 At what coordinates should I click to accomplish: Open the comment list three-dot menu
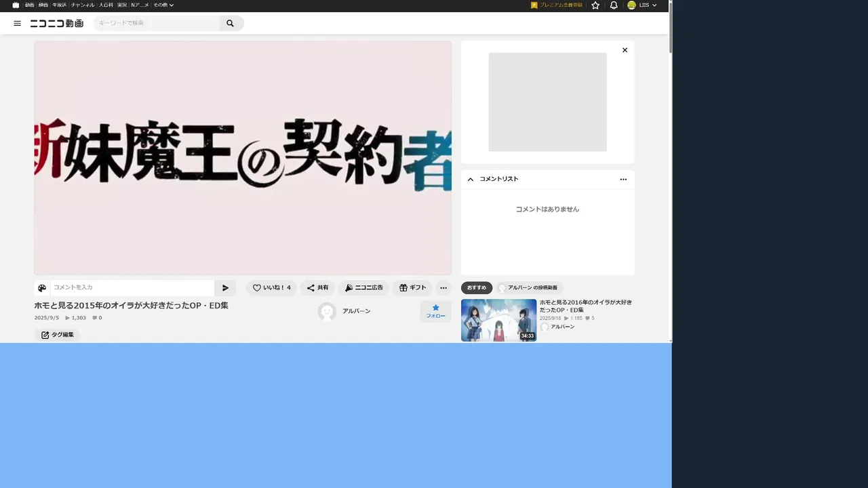(623, 179)
